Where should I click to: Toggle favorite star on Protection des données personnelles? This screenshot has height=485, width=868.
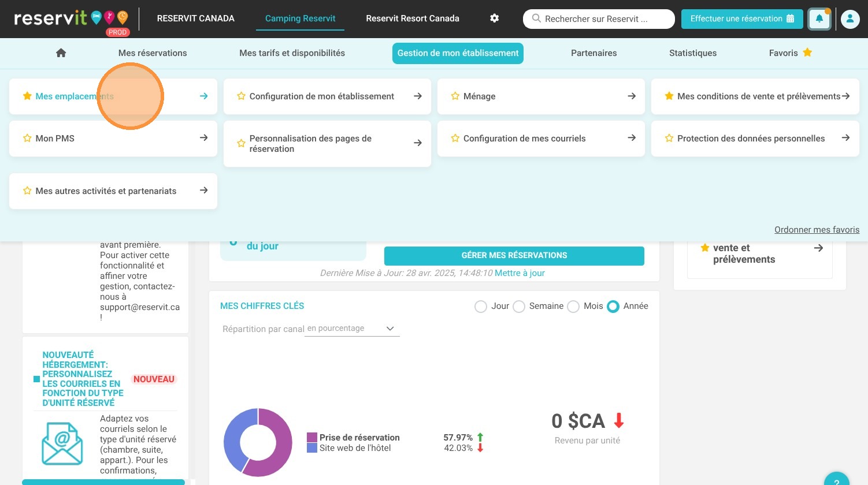[669, 138]
